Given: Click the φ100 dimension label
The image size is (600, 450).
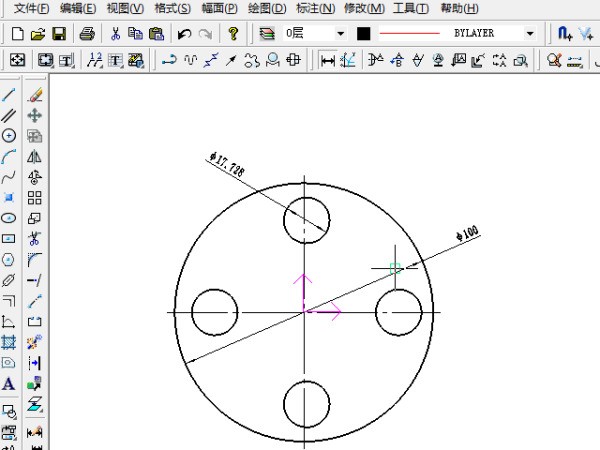Looking at the screenshot, I should coord(467,234).
